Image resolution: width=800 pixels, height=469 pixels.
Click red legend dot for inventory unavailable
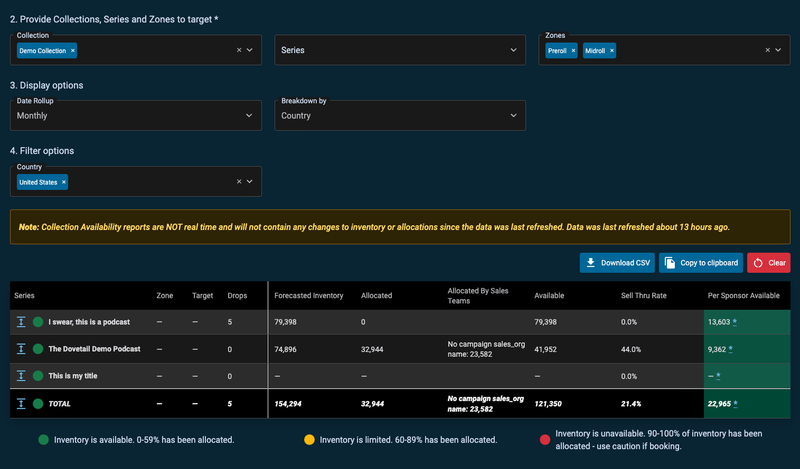coord(545,440)
